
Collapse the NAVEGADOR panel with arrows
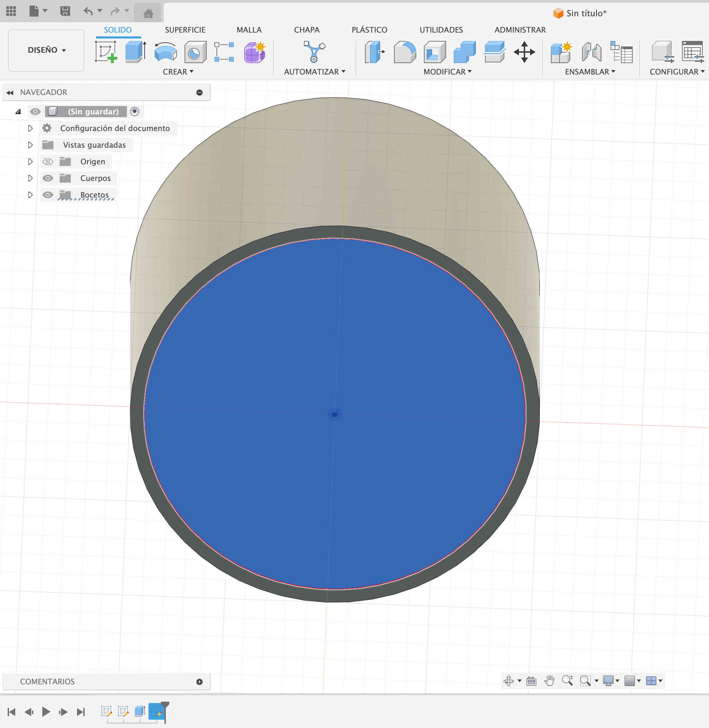click(x=10, y=92)
